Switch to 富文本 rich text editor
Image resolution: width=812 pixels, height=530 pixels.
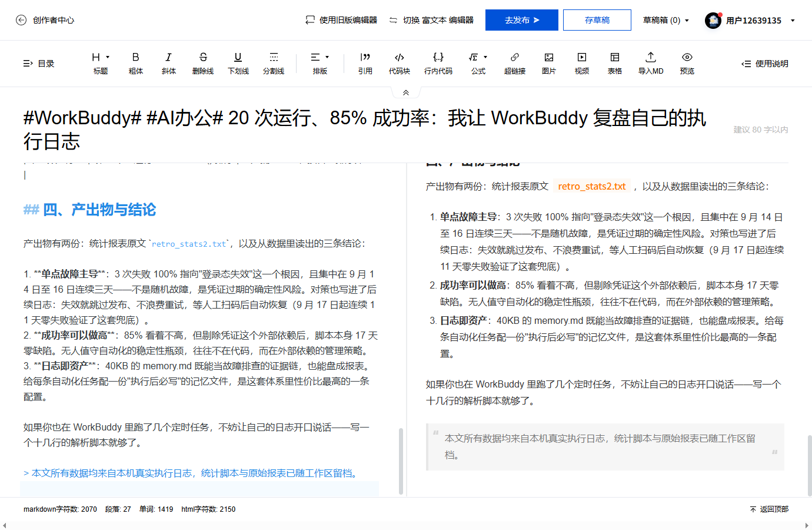(x=431, y=20)
